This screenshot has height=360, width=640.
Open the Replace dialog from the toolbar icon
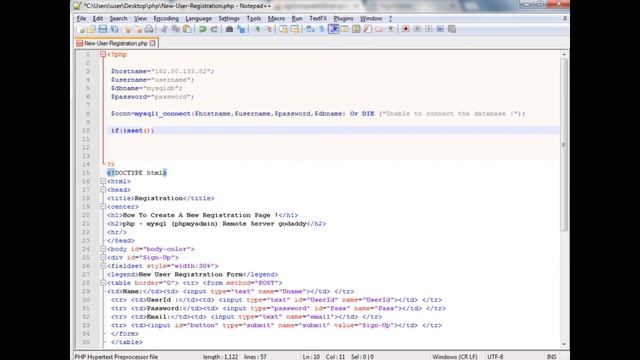click(241, 29)
